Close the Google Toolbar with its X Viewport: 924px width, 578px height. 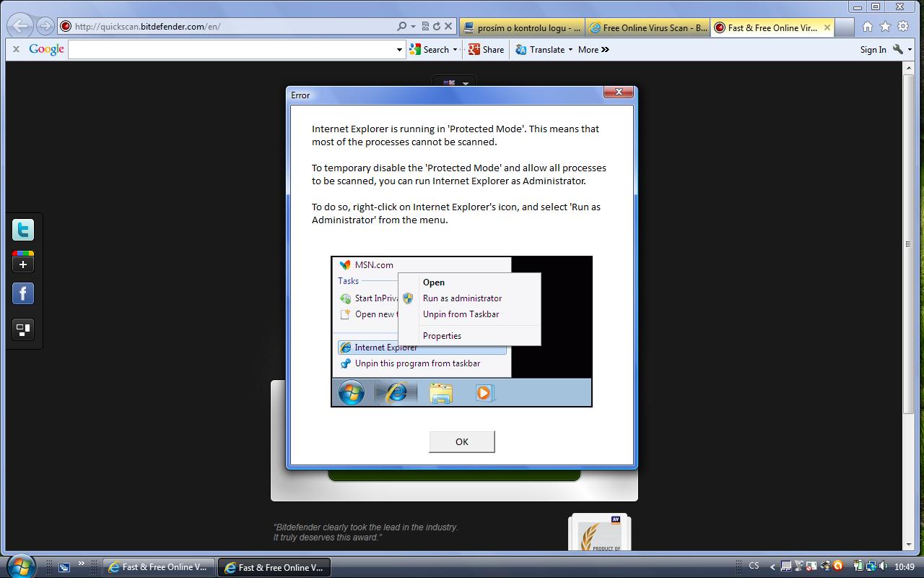tap(16, 49)
